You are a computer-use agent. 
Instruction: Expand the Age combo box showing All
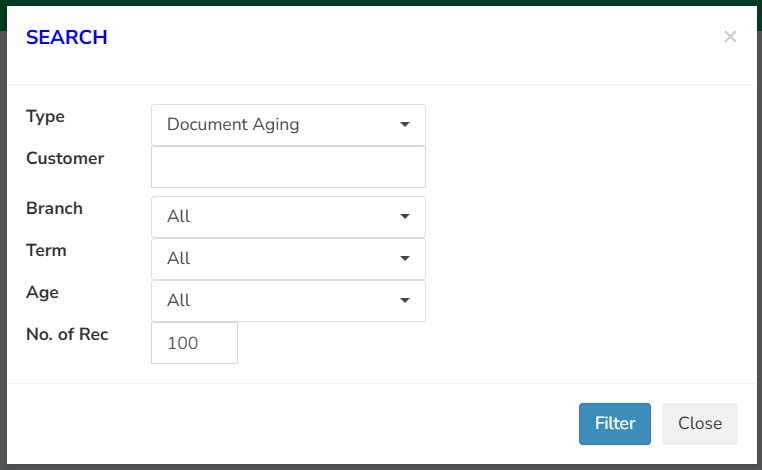click(288, 301)
